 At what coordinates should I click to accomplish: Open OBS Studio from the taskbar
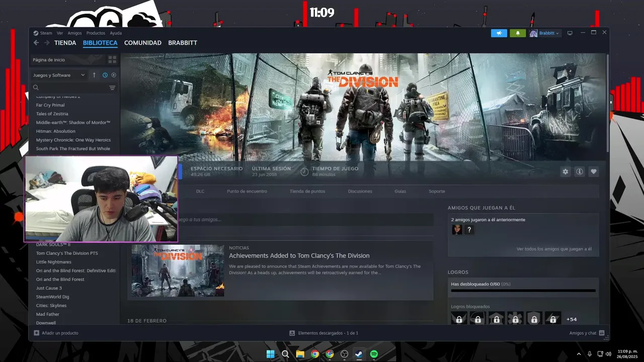(344, 354)
